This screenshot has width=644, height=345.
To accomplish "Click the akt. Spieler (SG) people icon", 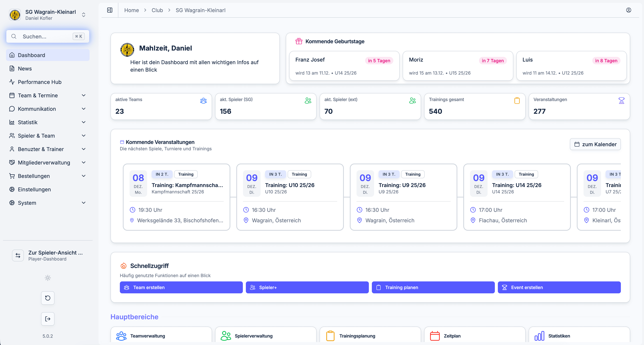I will [x=308, y=101].
